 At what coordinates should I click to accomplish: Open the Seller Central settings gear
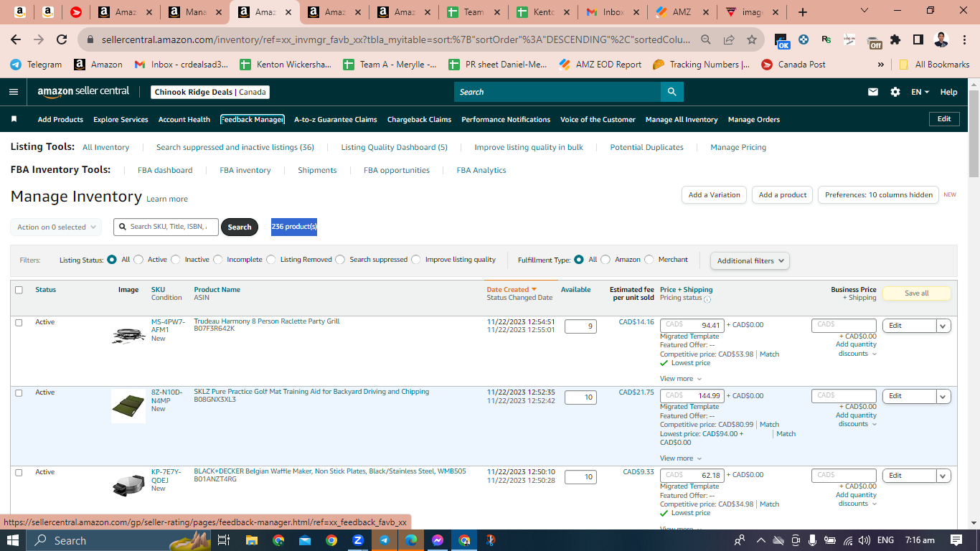(895, 92)
